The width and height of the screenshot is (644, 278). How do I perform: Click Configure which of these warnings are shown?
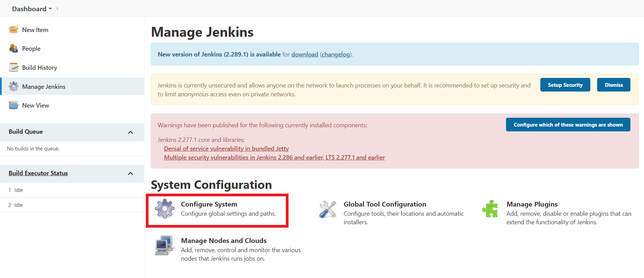pyautogui.click(x=568, y=125)
